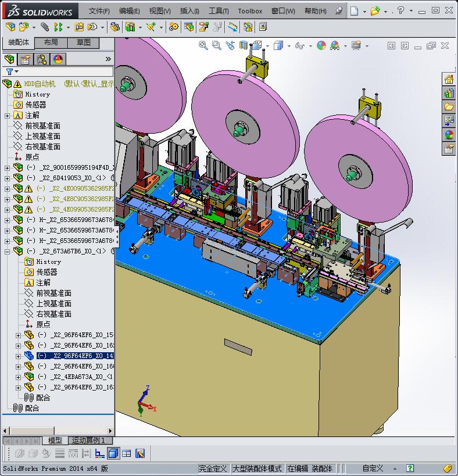The image size is (458, 476).
Task: Click the Previous View icon
Action: tap(230, 45)
